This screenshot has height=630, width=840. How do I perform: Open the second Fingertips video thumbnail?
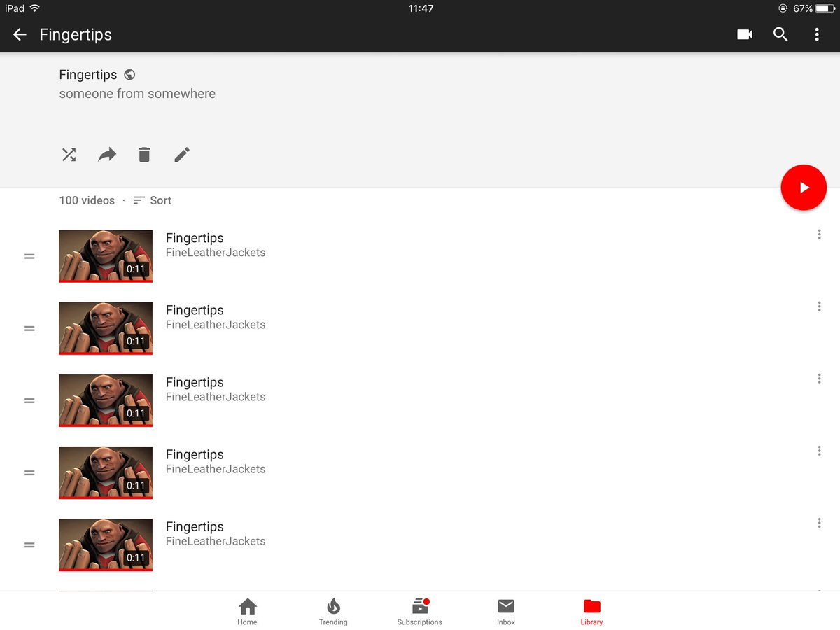click(x=106, y=328)
